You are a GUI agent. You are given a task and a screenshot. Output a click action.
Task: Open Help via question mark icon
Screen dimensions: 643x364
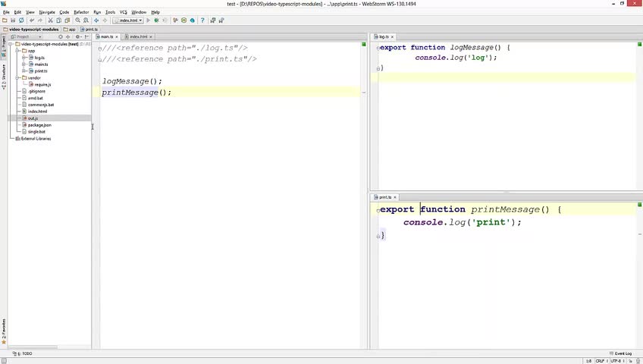click(202, 20)
